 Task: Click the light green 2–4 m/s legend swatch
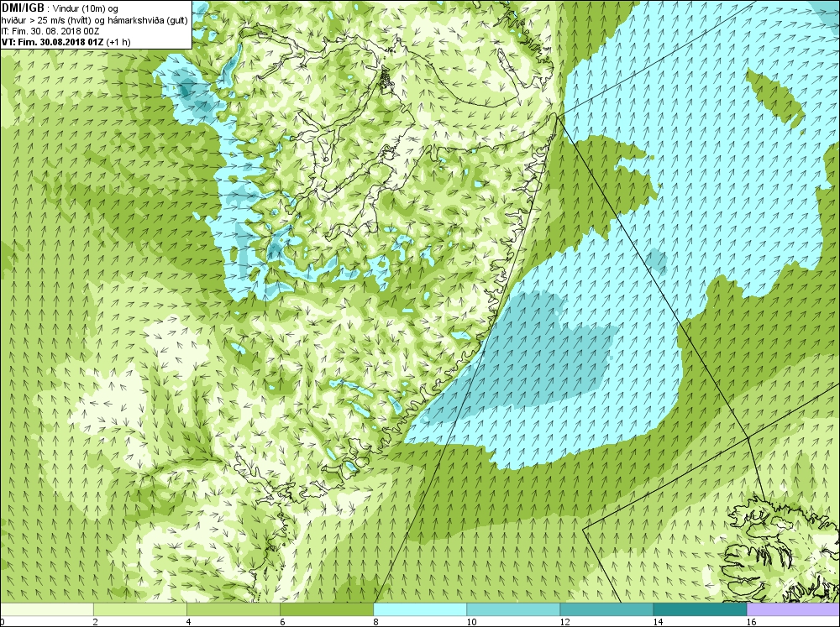click(140, 609)
